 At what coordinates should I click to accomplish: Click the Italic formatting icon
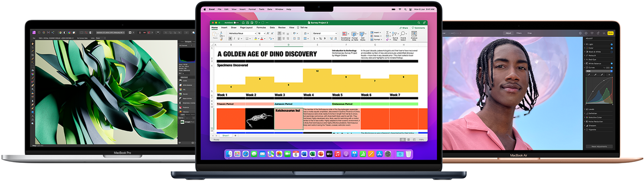(234, 39)
